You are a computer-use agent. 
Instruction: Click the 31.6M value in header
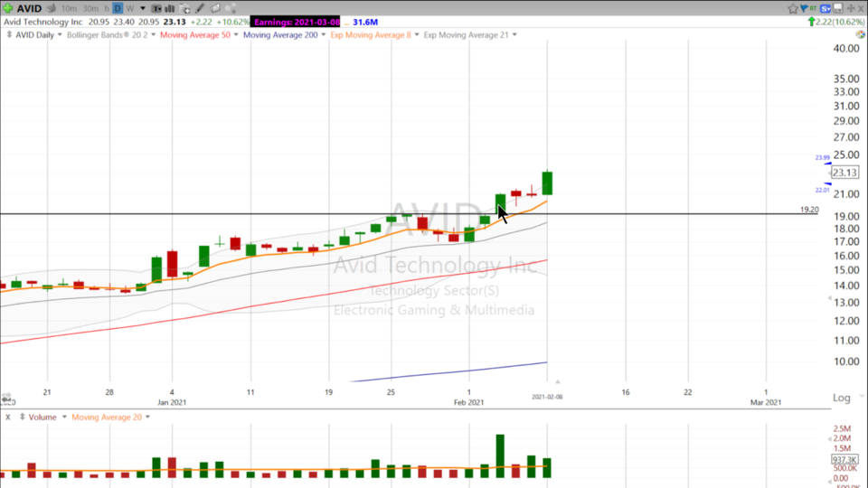pos(365,22)
